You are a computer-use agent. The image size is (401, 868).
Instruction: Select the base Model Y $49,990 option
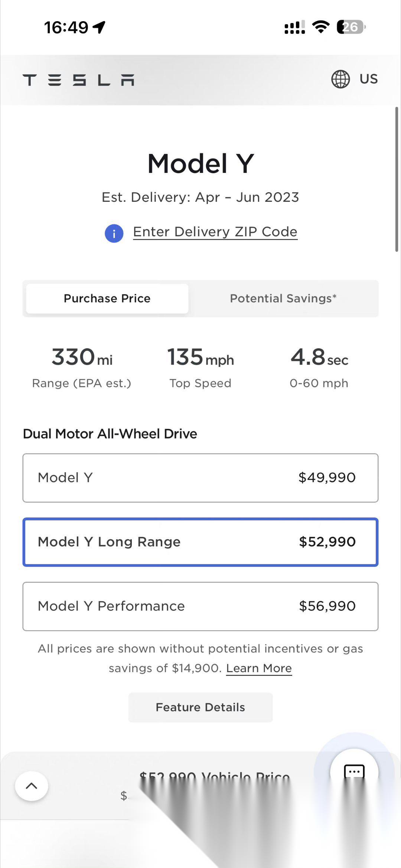pyautogui.click(x=200, y=478)
